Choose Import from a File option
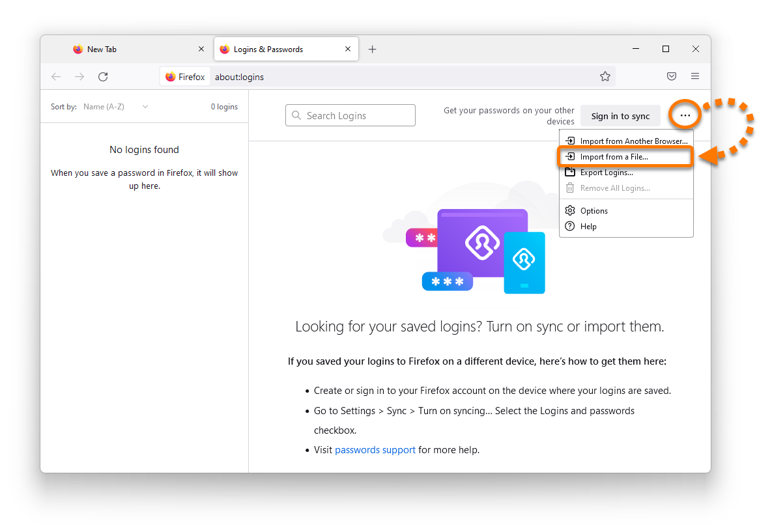The width and height of the screenshot is (757, 532). [626, 157]
